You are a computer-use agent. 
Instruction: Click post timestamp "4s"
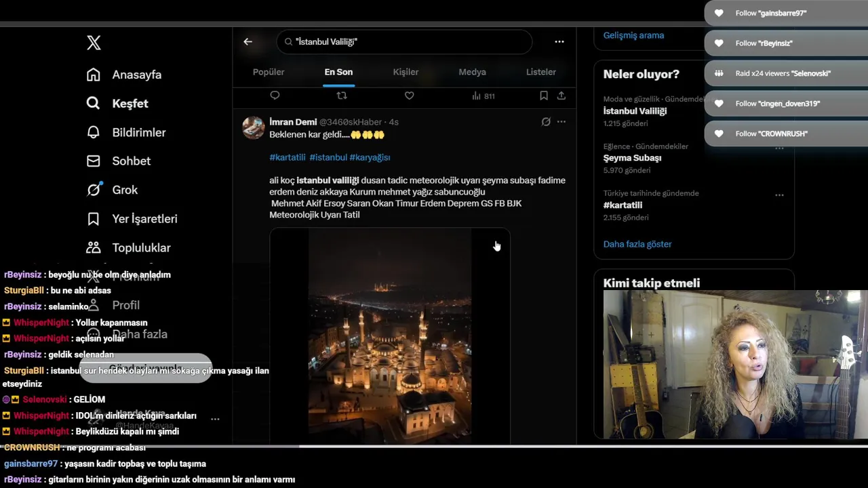point(393,122)
